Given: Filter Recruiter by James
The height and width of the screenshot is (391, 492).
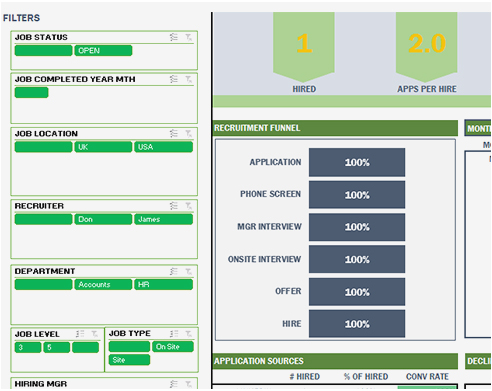Looking at the screenshot, I should [163, 219].
